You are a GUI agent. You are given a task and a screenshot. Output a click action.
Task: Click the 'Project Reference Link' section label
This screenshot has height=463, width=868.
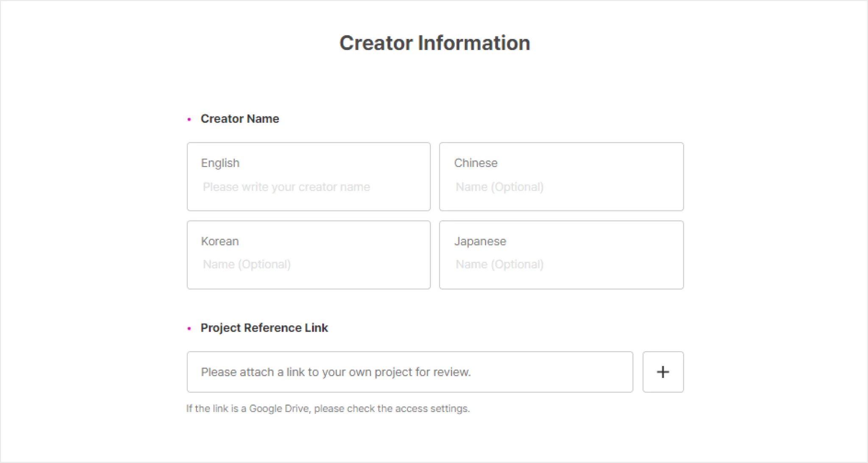pos(264,328)
